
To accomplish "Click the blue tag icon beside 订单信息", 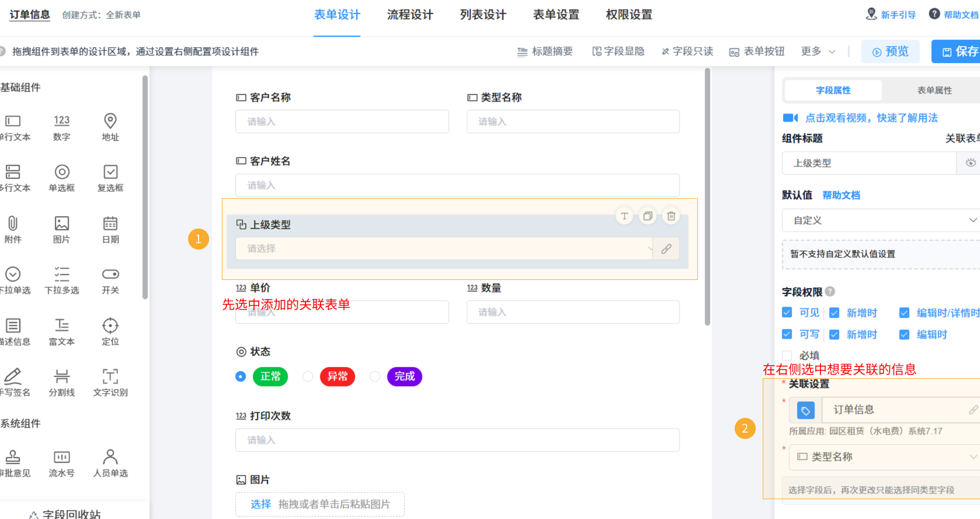I will click(805, 410).
